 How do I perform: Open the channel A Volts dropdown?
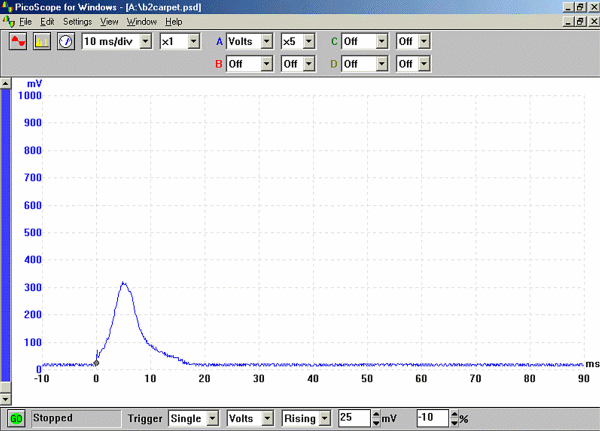click(x=265, y=42)
